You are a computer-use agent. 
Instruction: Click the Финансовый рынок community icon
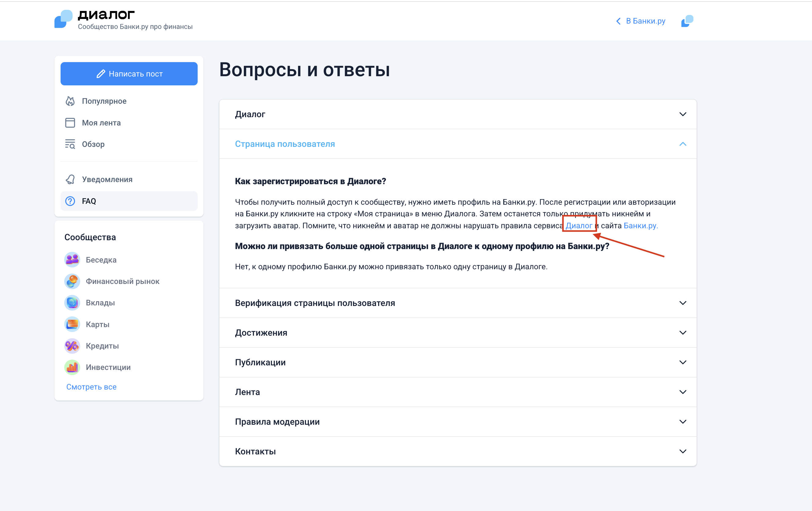coord(72,281)
